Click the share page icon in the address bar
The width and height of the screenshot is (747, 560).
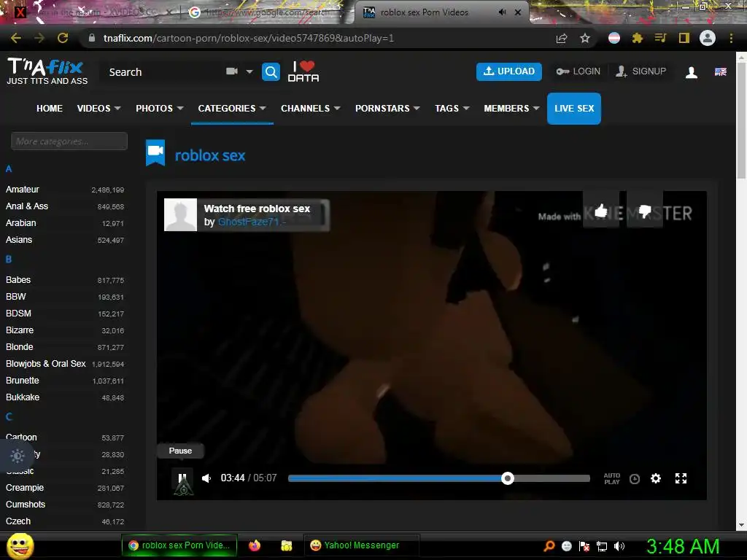point(562,38)
